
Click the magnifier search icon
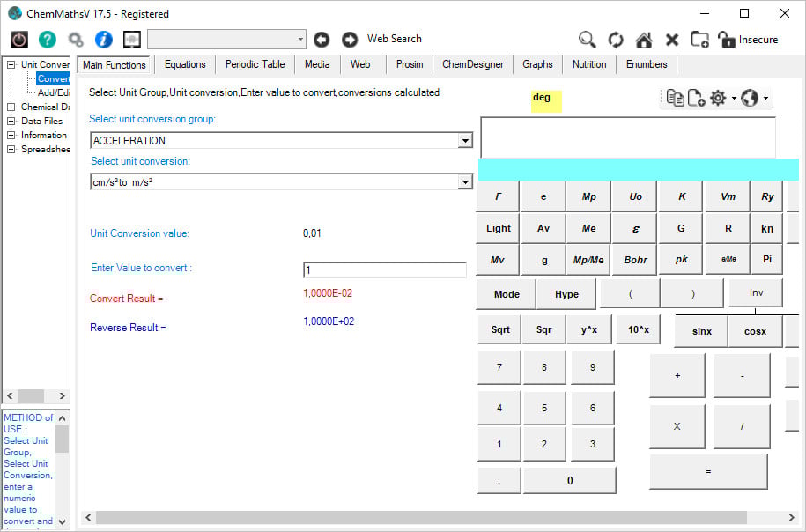[x=587, y=40]
